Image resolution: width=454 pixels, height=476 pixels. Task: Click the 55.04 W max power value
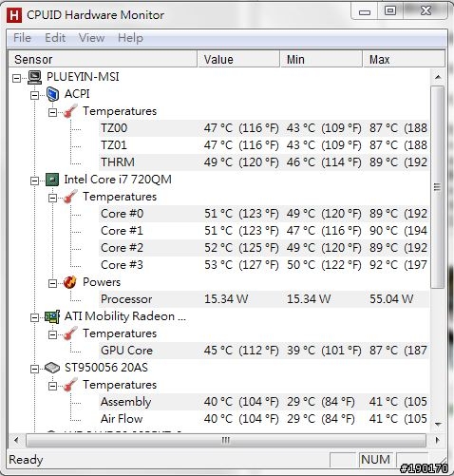391,299
